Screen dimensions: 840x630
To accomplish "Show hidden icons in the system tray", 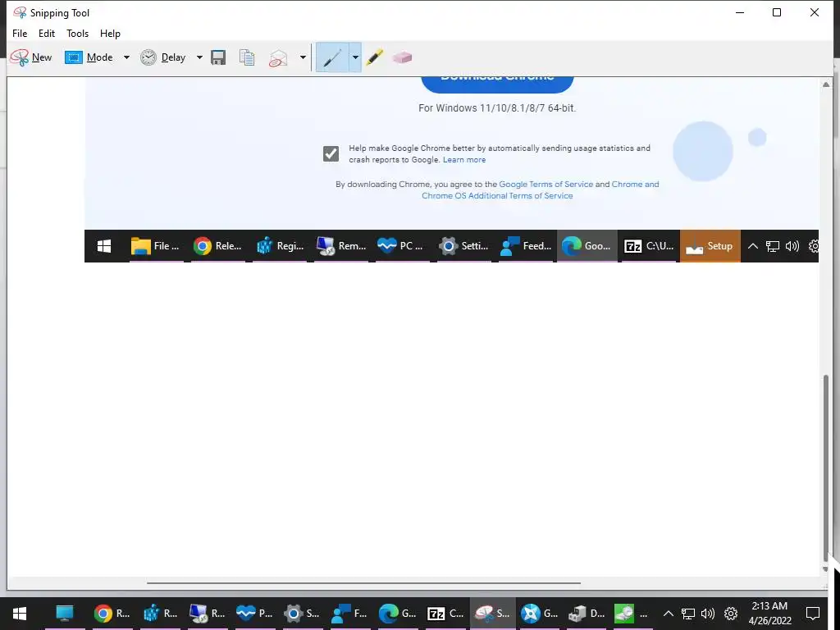I will coord(668,614).
